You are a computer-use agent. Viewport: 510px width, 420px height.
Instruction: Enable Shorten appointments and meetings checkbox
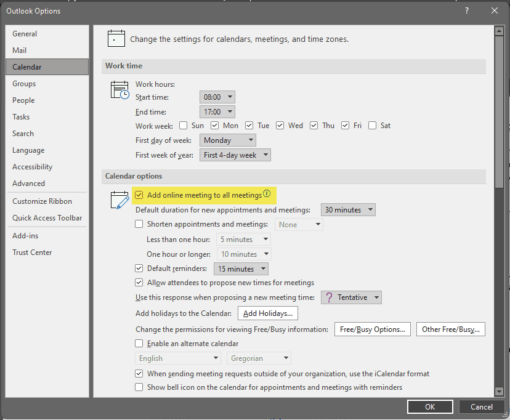click(x=139, y=224)
